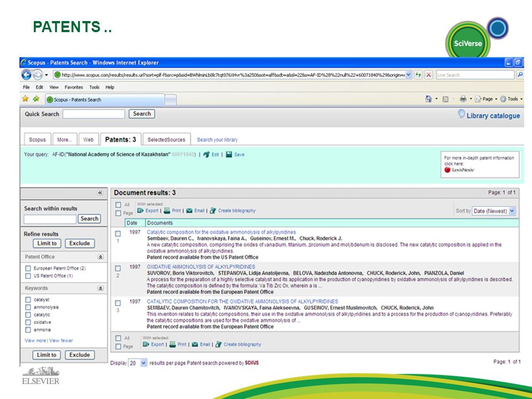Open the Help menu
This screenshot has height=399, width=532.
tap(110, 87)
